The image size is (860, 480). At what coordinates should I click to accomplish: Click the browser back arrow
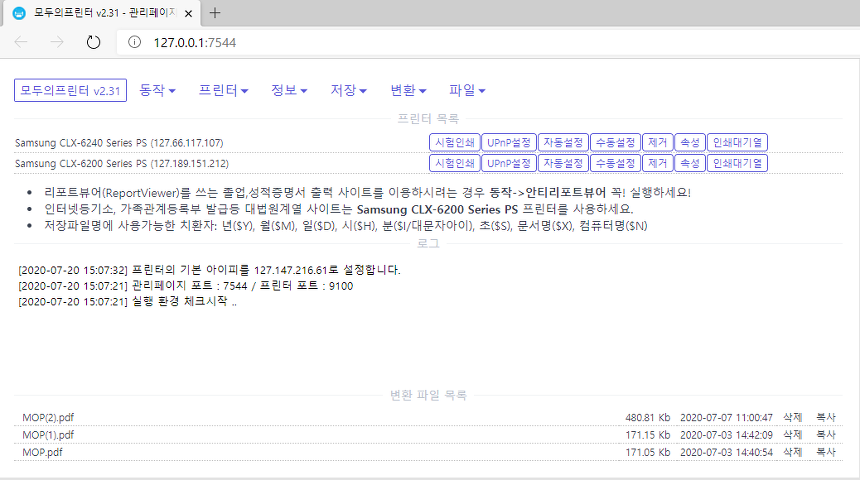21,42
